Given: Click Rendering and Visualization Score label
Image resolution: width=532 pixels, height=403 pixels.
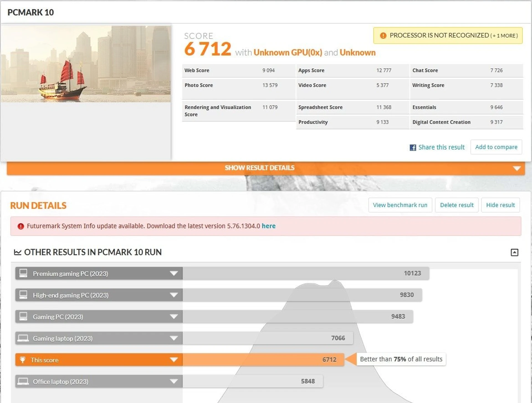Looking at the screenshot, I should click(x=218, y=111).
